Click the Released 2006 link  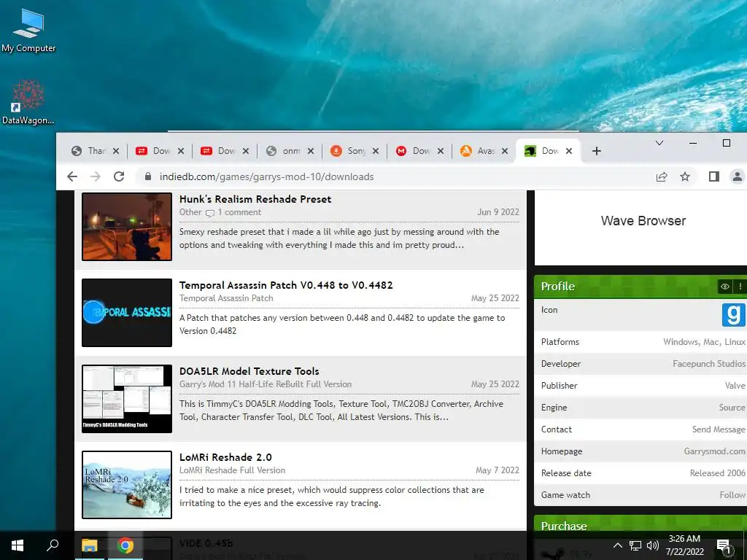(x=718, y=473)
